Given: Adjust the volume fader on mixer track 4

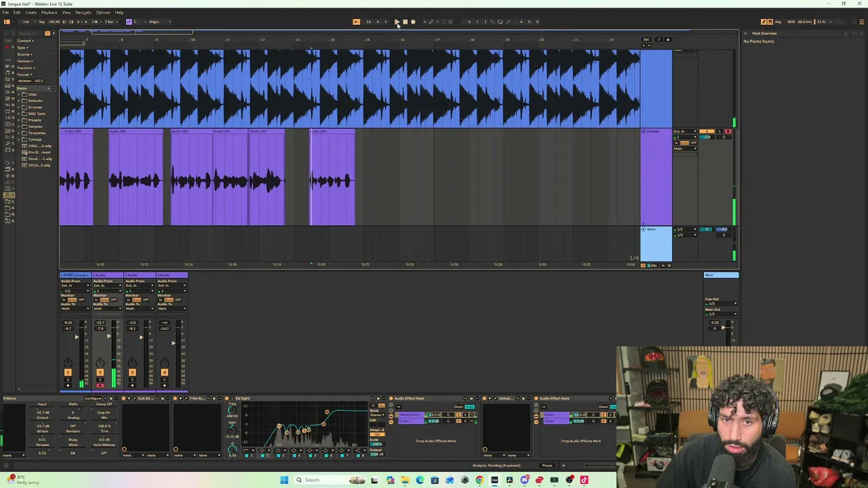Looking at the screenshot, I should [x=173, y=343].
